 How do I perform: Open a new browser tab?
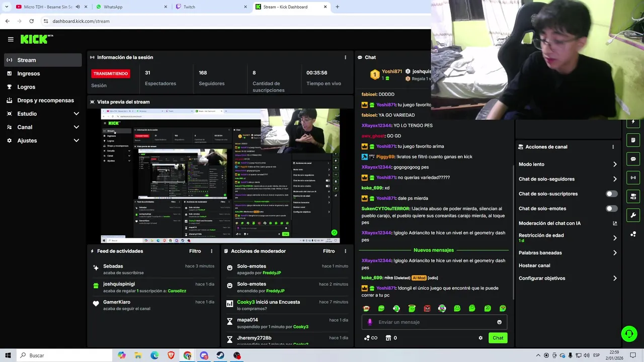tap(337, 7)
